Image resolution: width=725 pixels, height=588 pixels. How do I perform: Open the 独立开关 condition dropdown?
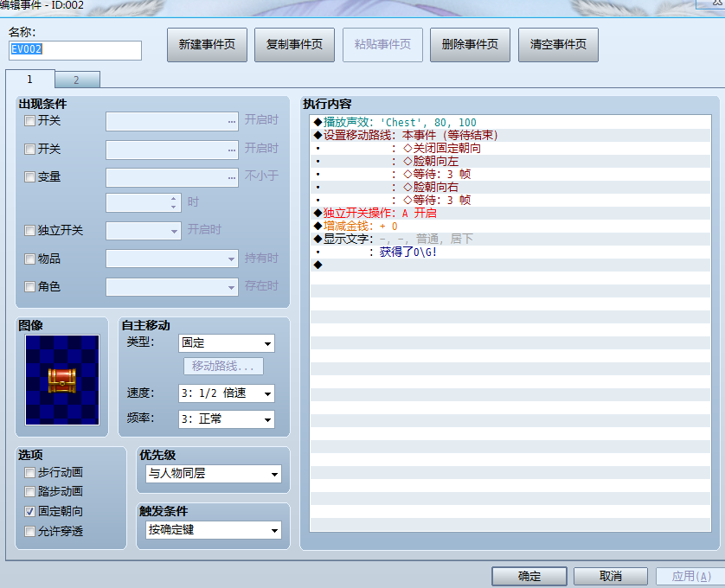coord(144,231)
